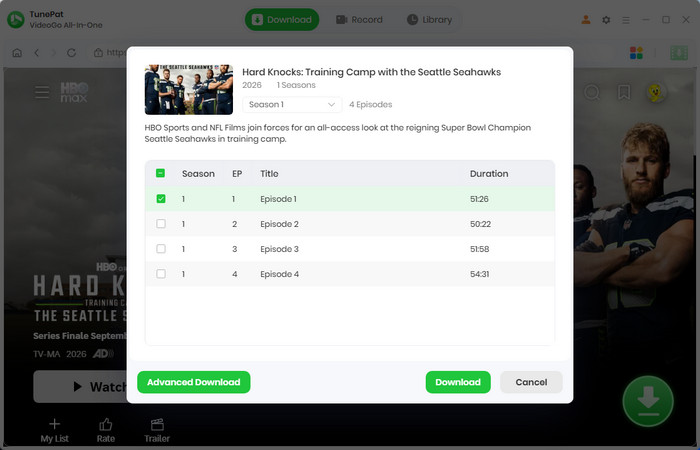Open the user account icon
The height and width of the screenshot is (450, 700).
(x=586, y=20)
